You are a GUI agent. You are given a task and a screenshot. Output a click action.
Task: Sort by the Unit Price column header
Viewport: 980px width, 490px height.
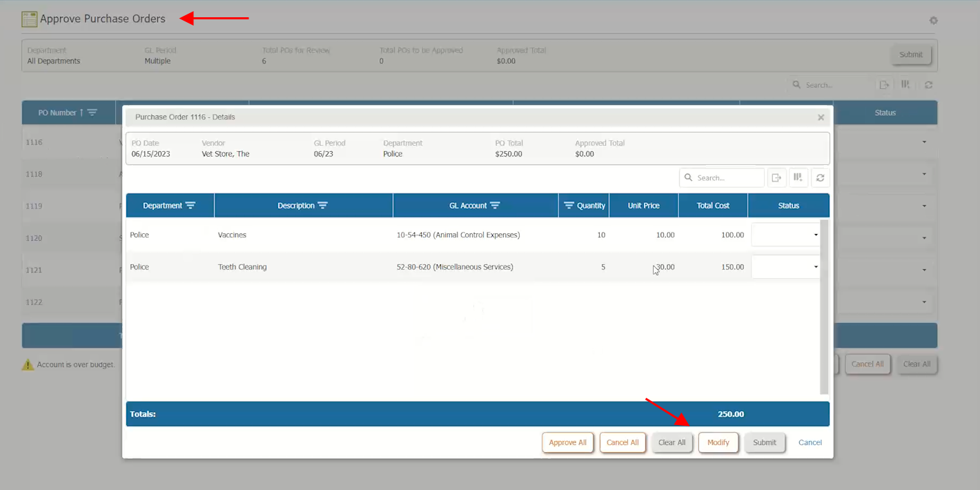click(x=644, y=206)
